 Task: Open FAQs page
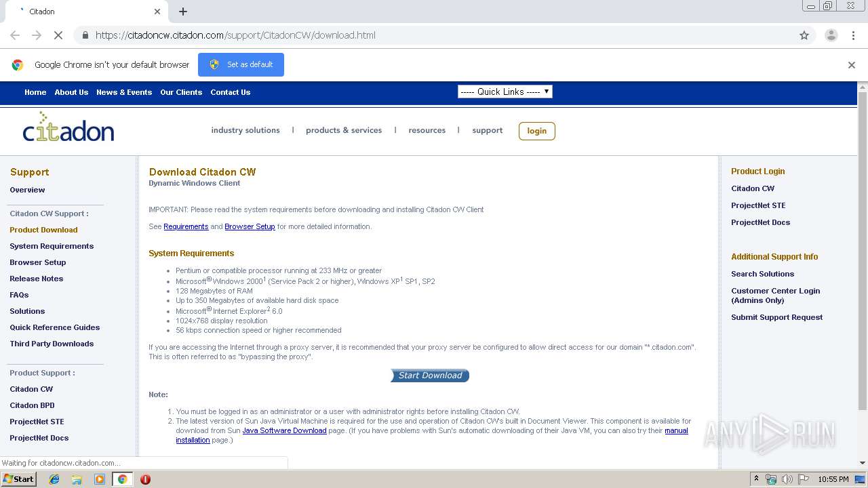[x=19, y=295]
